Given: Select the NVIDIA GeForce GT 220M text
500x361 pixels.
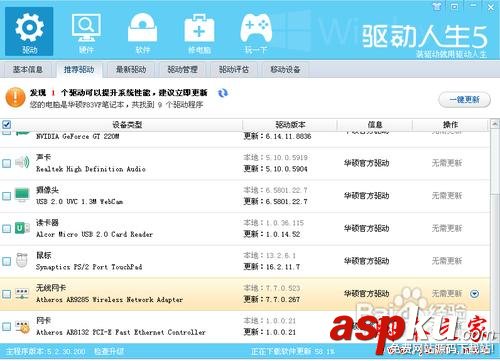Looking at the screenshot, I should pyautogui.click(x=77, y=136).
